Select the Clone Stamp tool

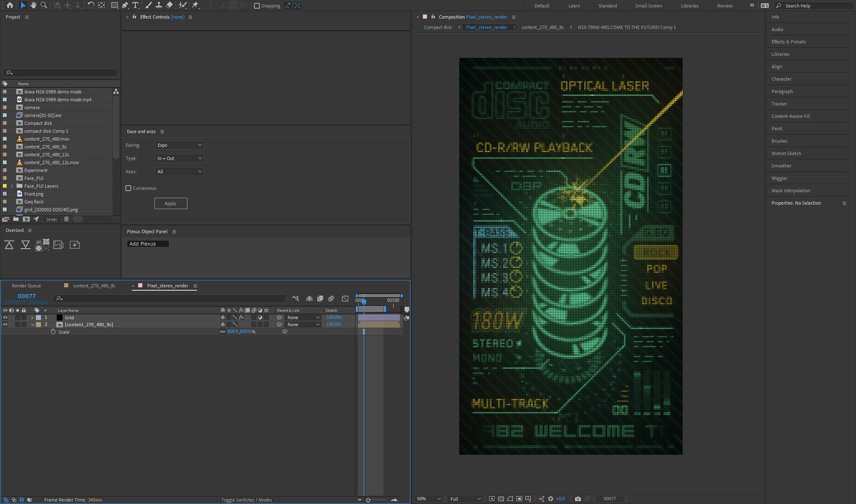(159, 5)
